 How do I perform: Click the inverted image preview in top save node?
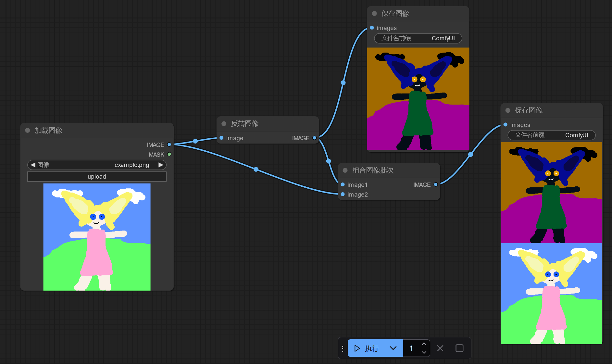pyautogui.click(x=418, y=99)
